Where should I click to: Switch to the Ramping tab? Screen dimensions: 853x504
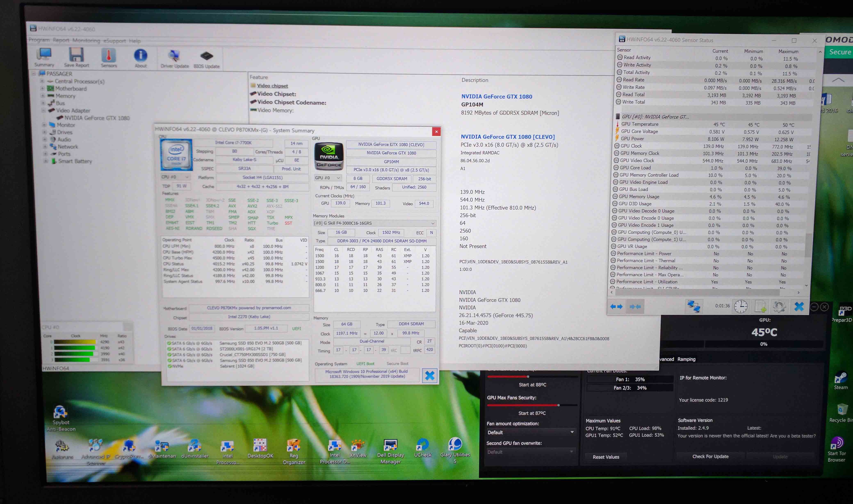click(x=686, y=359)
